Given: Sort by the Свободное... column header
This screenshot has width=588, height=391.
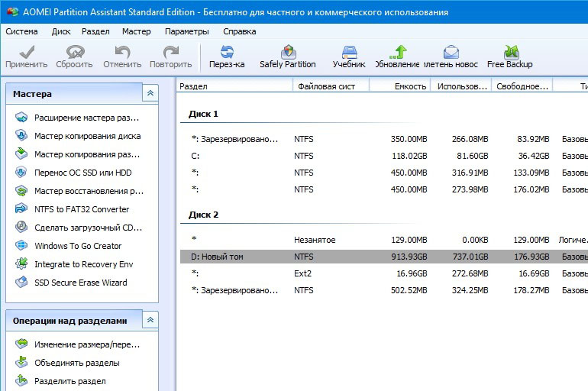Looking at the screenshot, I should pyautogui.click(x=522, y=86).
